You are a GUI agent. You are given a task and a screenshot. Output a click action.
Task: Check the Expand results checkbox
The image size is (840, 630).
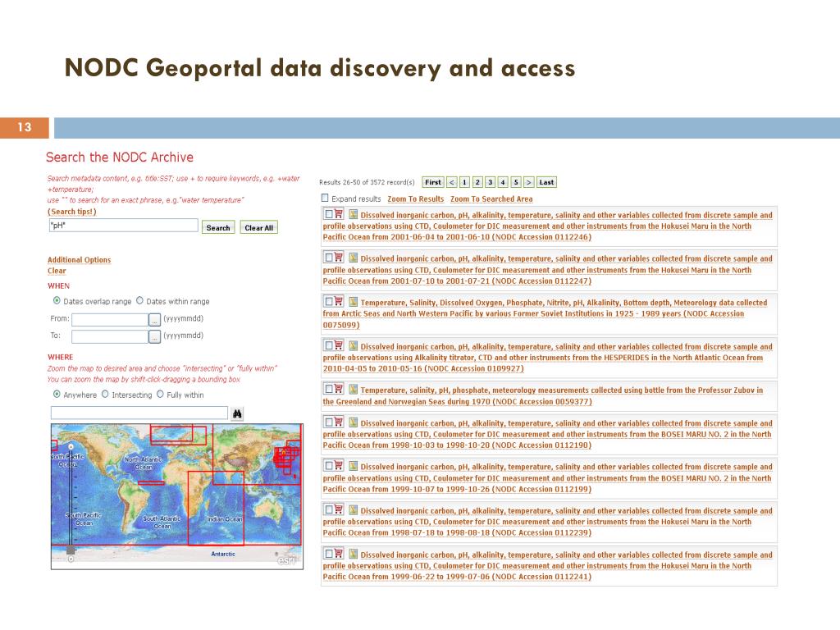click(325, 199)
